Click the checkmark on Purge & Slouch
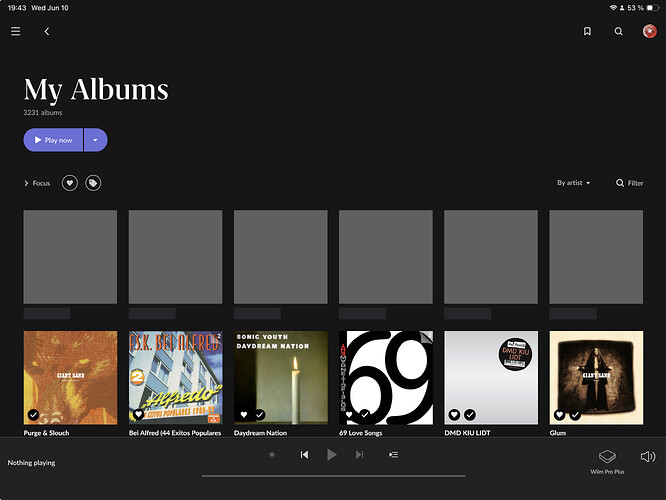666x500 pixels. pos(33,415)
